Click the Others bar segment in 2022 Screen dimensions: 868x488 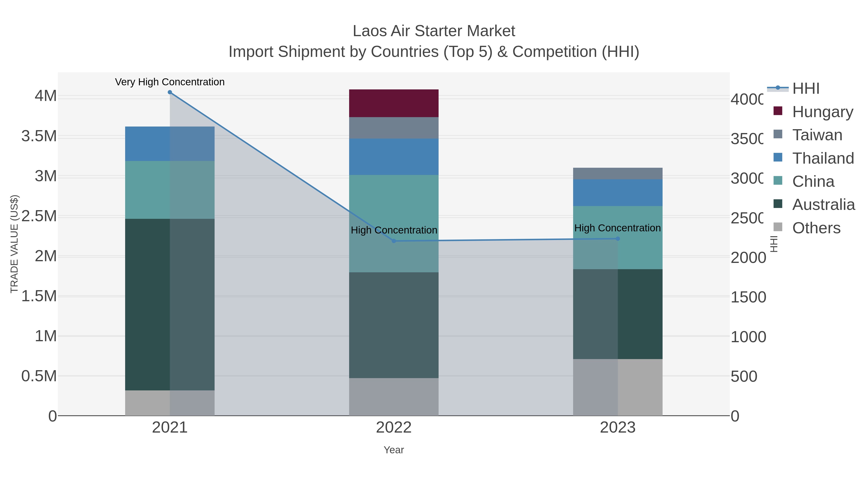click(393, 397)
